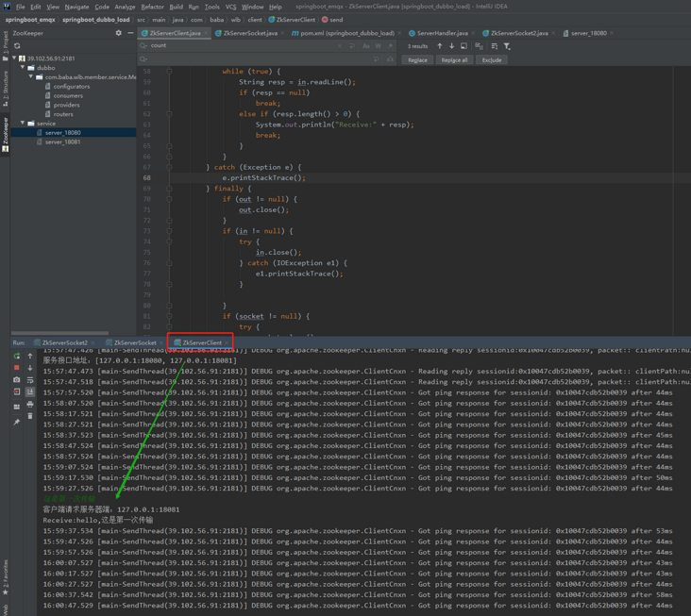Click the thread dump camera icon
This screenshot has width=691, height=616.
tap(17, 380)
